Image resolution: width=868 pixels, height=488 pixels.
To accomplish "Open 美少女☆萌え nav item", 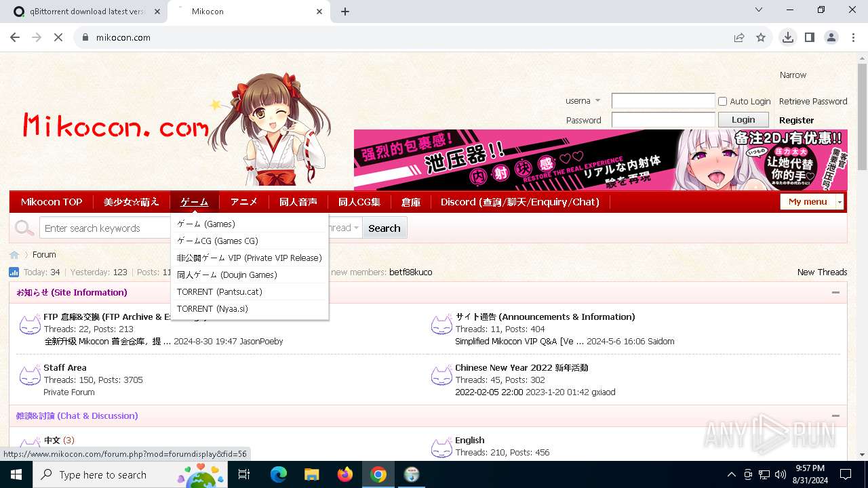I will (x=131, y=202).
